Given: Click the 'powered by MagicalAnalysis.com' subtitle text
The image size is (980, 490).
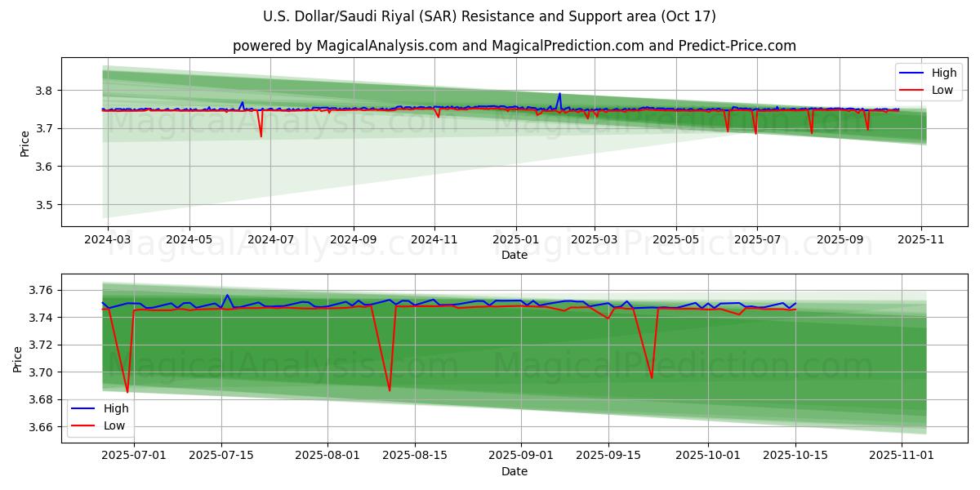Looking at the screenshot, I should pos(514,46).
